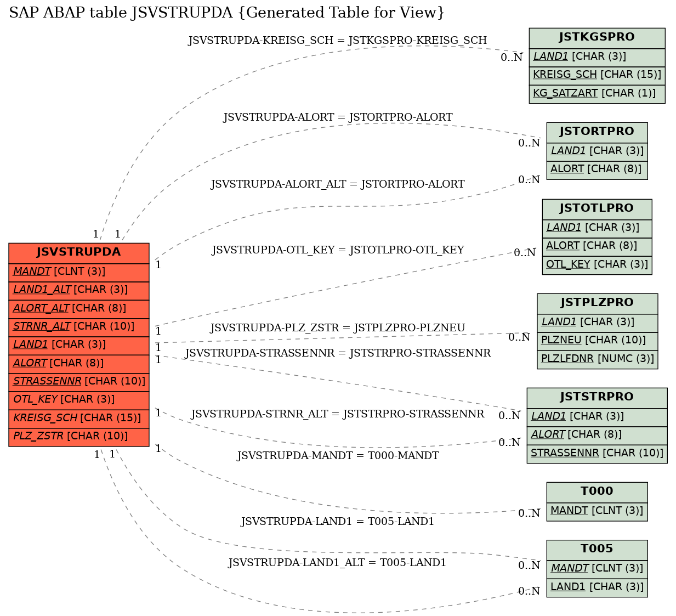The image size is (676, 616).
Task: Select the LAND1 field in JSTPLZPRO
Action: [x=597, y=323]
